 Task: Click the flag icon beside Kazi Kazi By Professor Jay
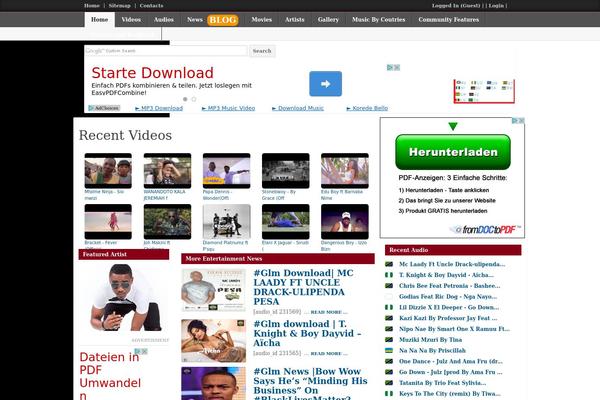389,318
